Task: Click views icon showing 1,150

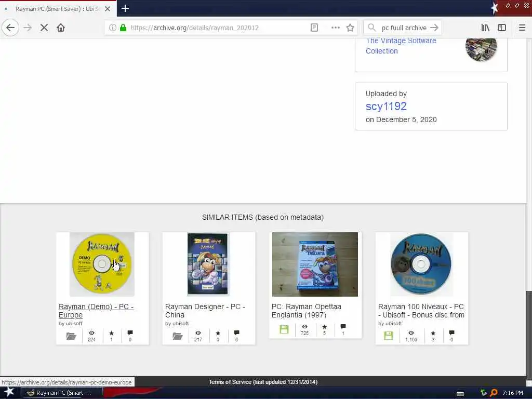Action: [x=411, y=333]
